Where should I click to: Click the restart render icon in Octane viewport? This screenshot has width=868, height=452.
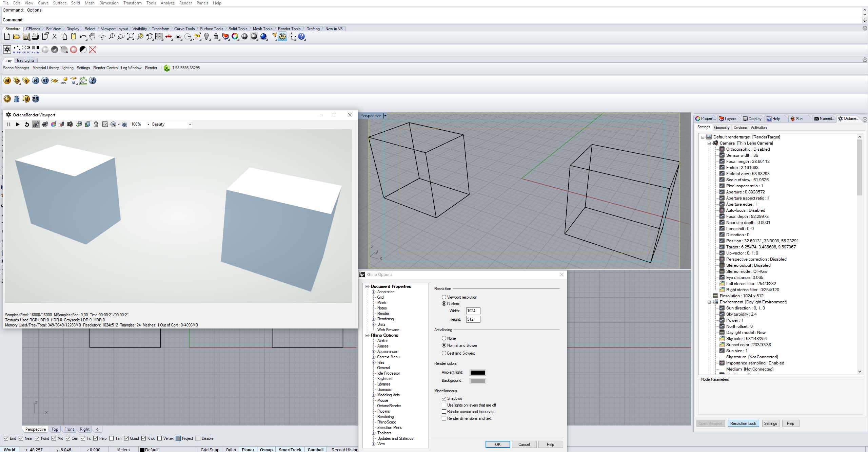pyautogui.click(x=27, y=125)
